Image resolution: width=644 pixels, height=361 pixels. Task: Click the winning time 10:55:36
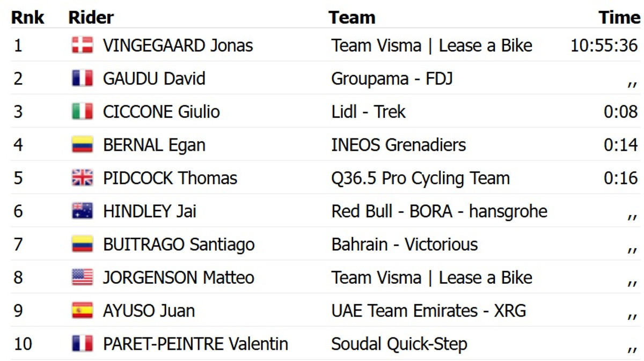point(604,45)
